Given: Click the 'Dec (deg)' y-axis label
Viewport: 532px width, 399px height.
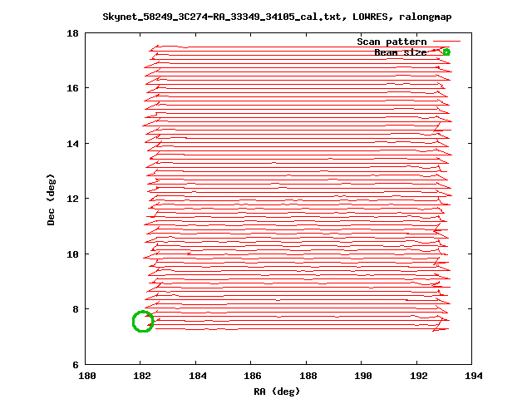Looking at the screenshot, I should tap(51, 199).
